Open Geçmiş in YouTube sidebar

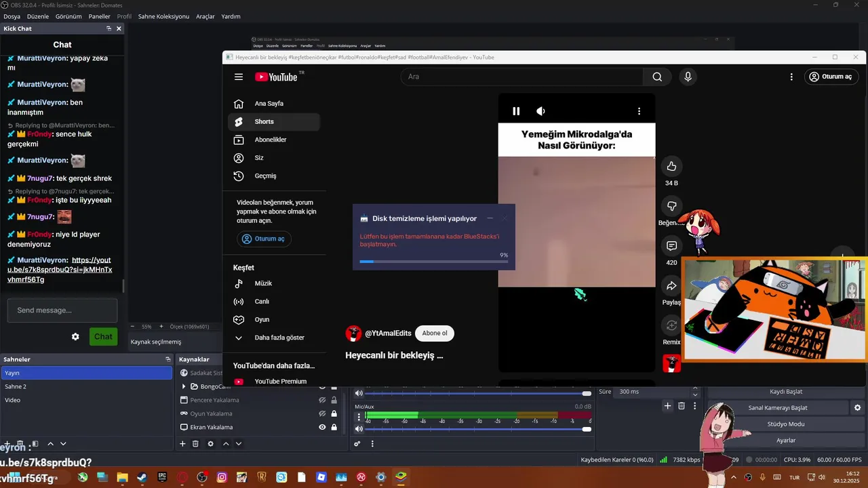(x=274, y=176)
